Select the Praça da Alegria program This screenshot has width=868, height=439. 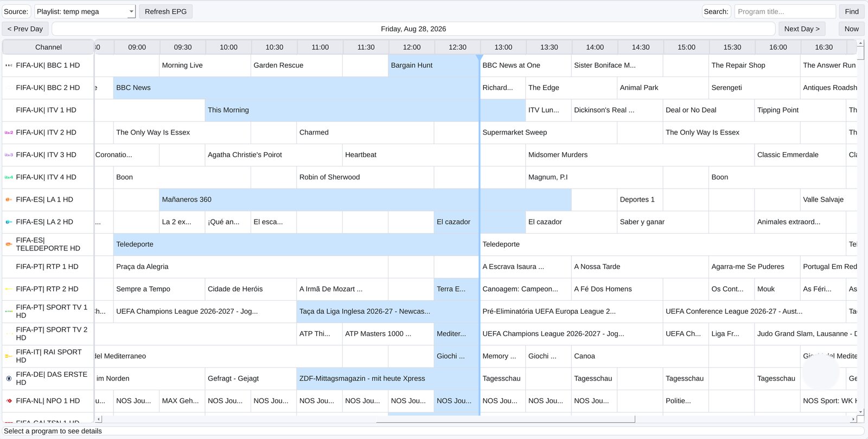pyautogui.click(x=251, y=267)
